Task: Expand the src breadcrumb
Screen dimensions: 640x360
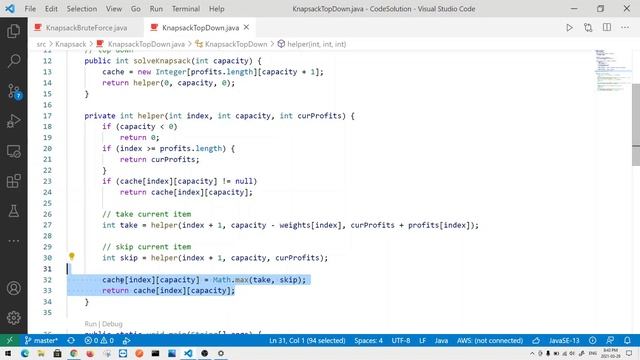Action: click(41, 44)
